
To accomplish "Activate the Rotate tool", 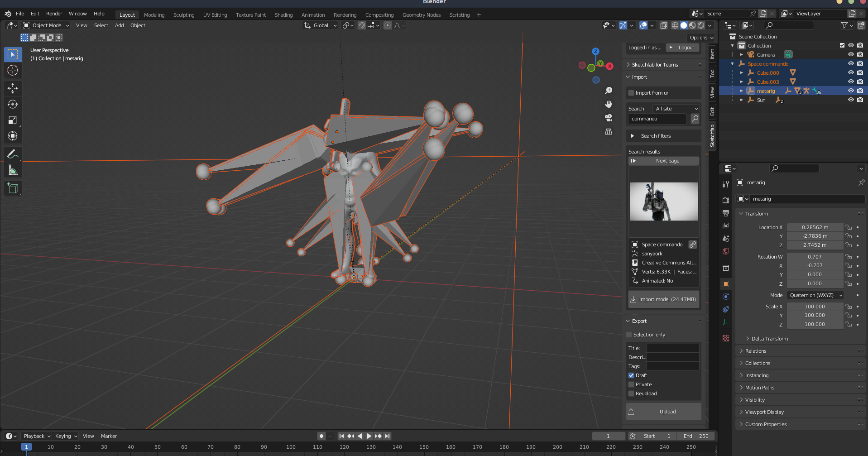I will [x=13, y=104].
